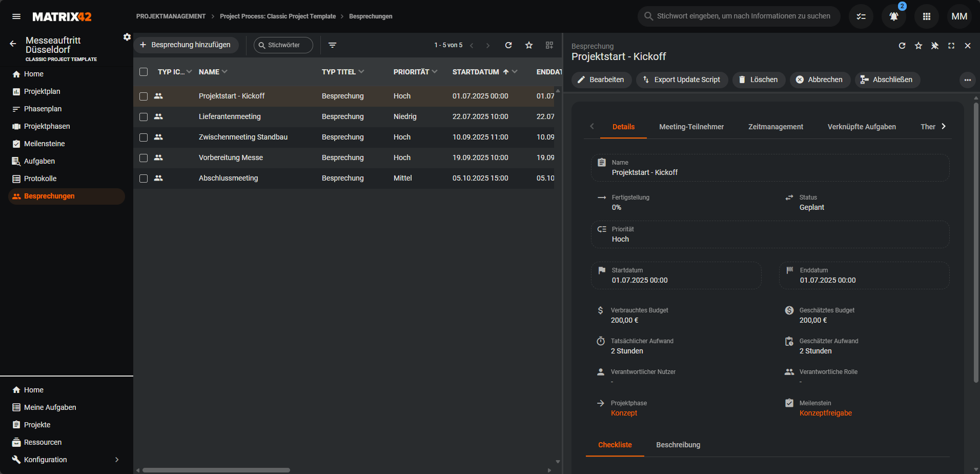The image size is (980, 474).
Task: Refresh the meetings list
Action: (508, 45)
